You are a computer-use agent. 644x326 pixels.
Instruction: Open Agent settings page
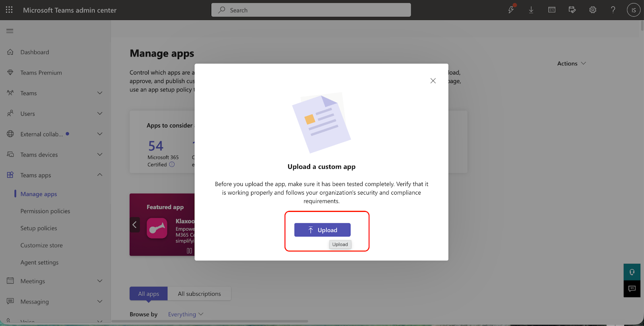tap(39, 262)
